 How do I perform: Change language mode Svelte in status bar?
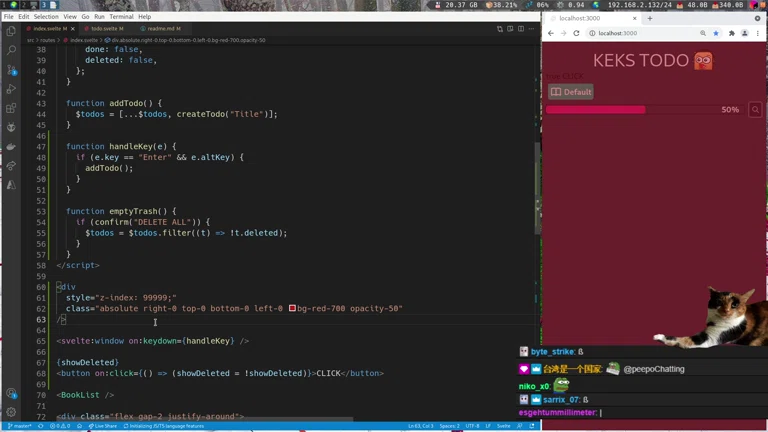(x=504, y=426)
